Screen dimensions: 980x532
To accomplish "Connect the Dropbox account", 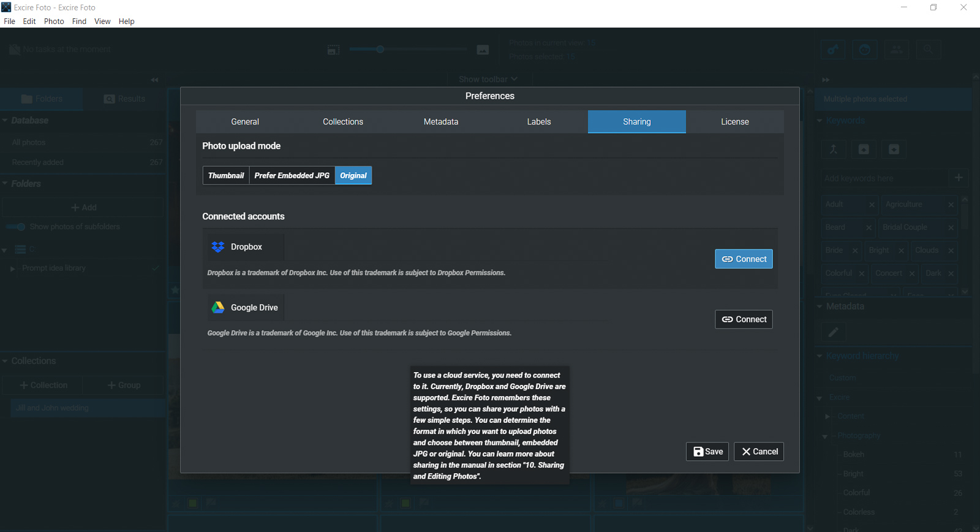I will [744, 259].
